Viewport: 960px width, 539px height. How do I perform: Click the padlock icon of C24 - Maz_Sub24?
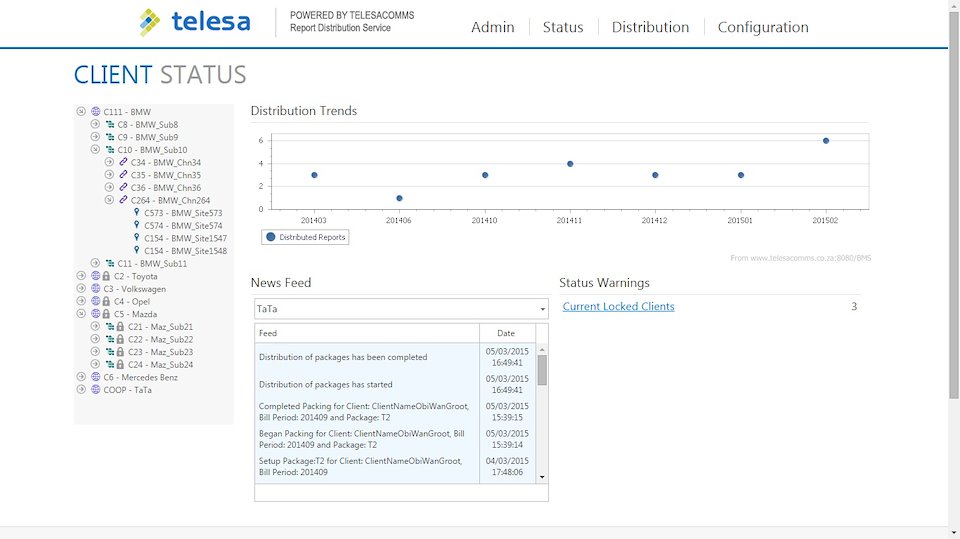tap(120, 364)
